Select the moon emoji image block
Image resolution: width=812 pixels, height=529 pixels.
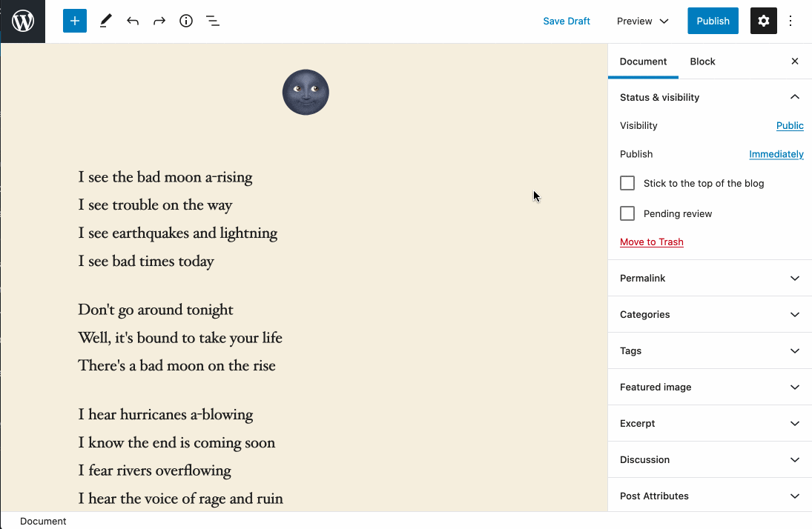(306, 92)
